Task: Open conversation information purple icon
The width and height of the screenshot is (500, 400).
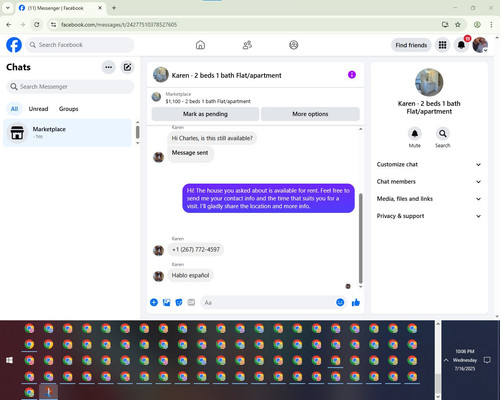Action: 352,75
